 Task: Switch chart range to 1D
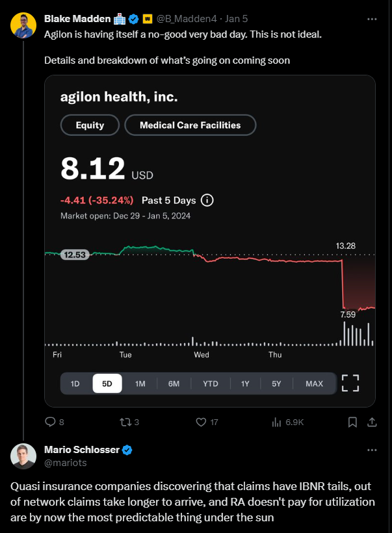click(75, 383)
